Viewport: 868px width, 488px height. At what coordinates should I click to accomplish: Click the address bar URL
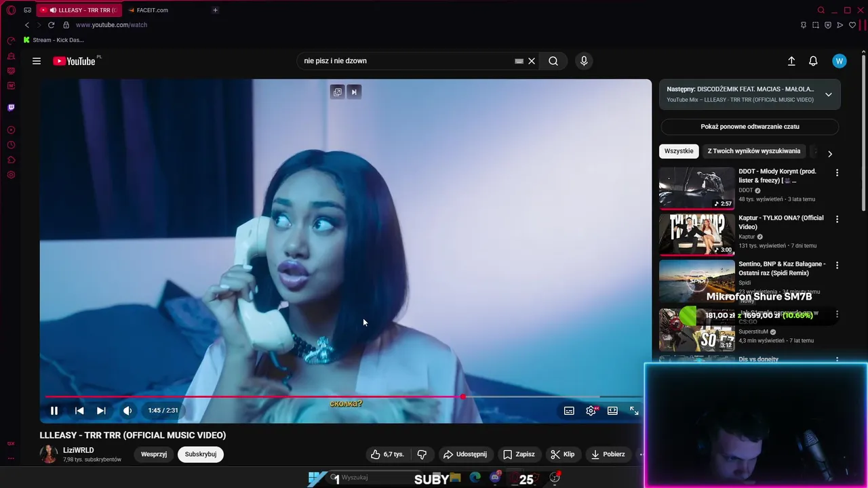pyautogui.click(x=111, y=25)
